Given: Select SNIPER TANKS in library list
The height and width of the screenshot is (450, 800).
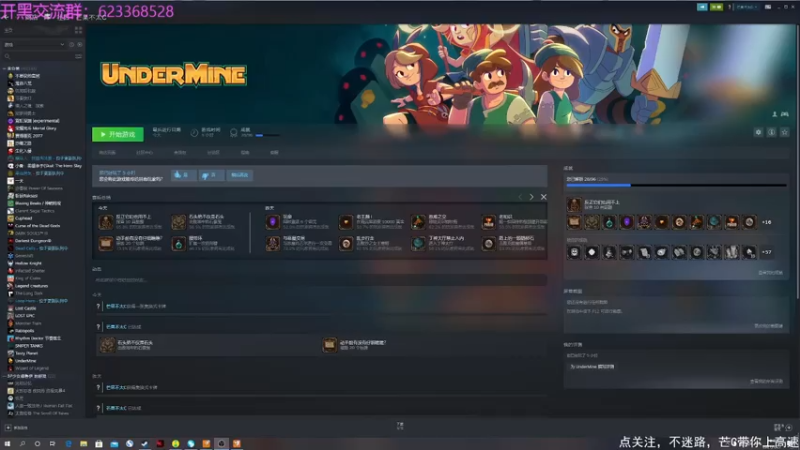Looking at the screenshot, I should [29, 345].
